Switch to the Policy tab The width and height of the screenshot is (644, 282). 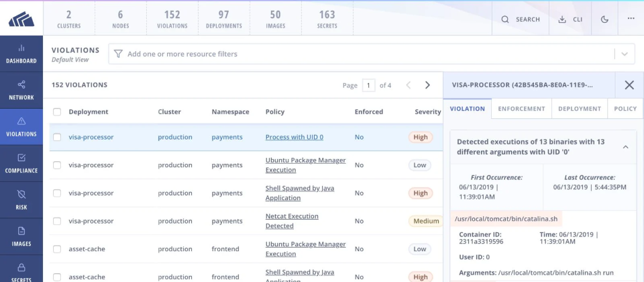pos(625,109)
